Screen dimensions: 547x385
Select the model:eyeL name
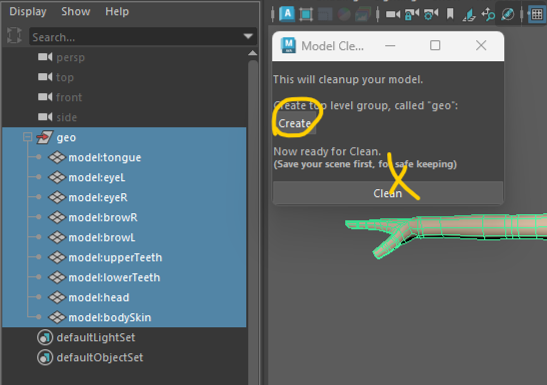point(97,178)
